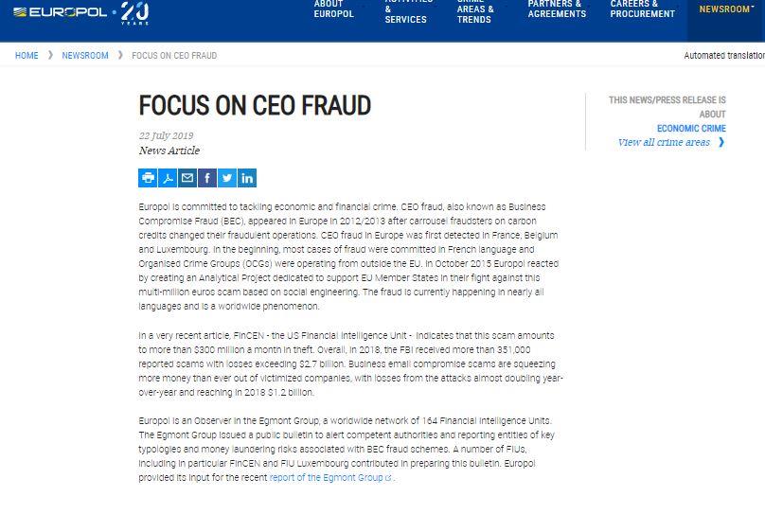Share the article by email icon
This screenshot has width=765, height=532.
pos(187,178)
